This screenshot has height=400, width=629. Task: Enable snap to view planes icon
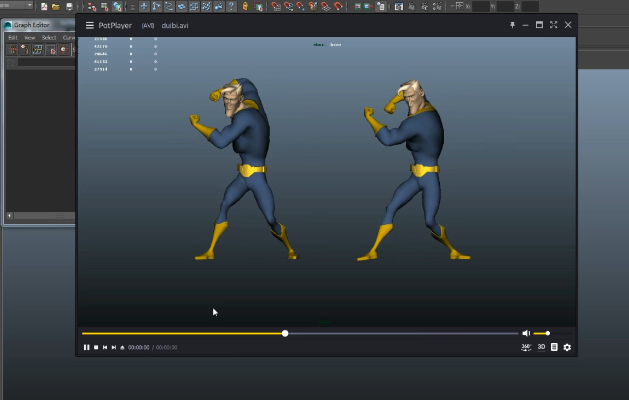[325, 6]
